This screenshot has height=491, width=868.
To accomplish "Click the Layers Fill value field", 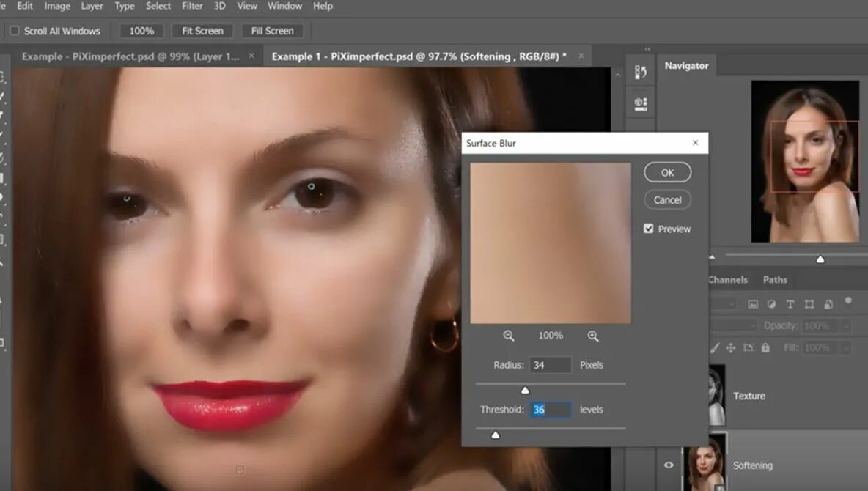I will click(x=821, y=347).
